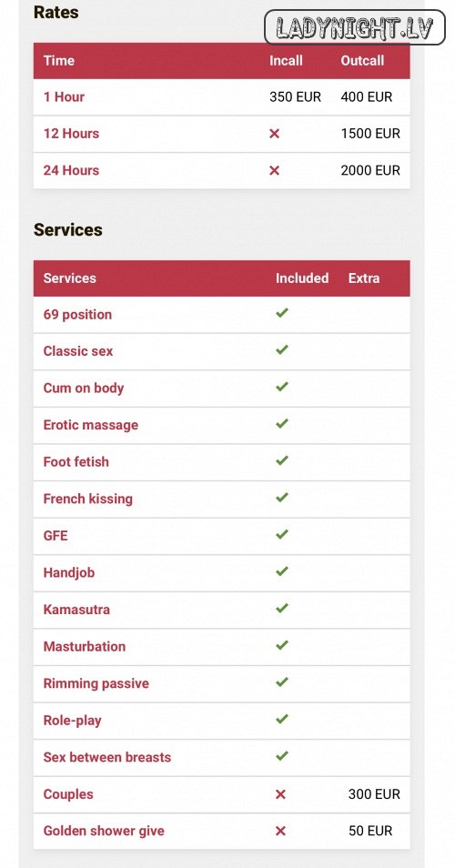Screen dimensions: 455x868
Task: Select the Couples service link
Action: click(x=68, y=794)
